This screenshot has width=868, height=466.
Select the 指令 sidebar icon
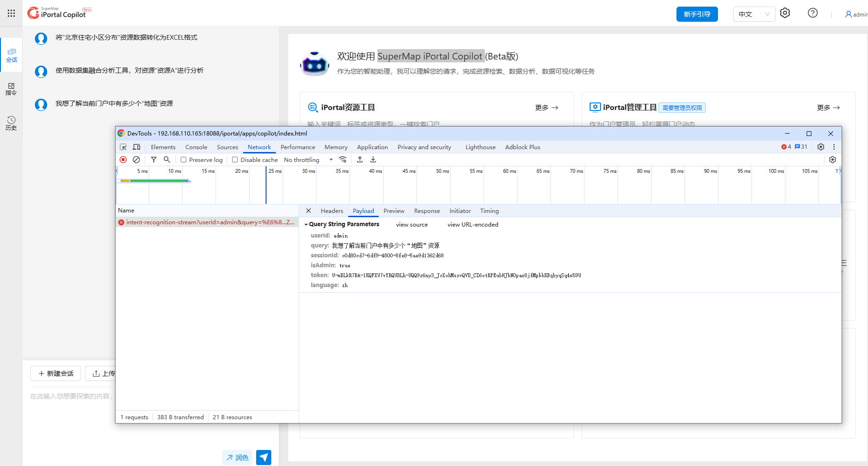pos(11,89)
